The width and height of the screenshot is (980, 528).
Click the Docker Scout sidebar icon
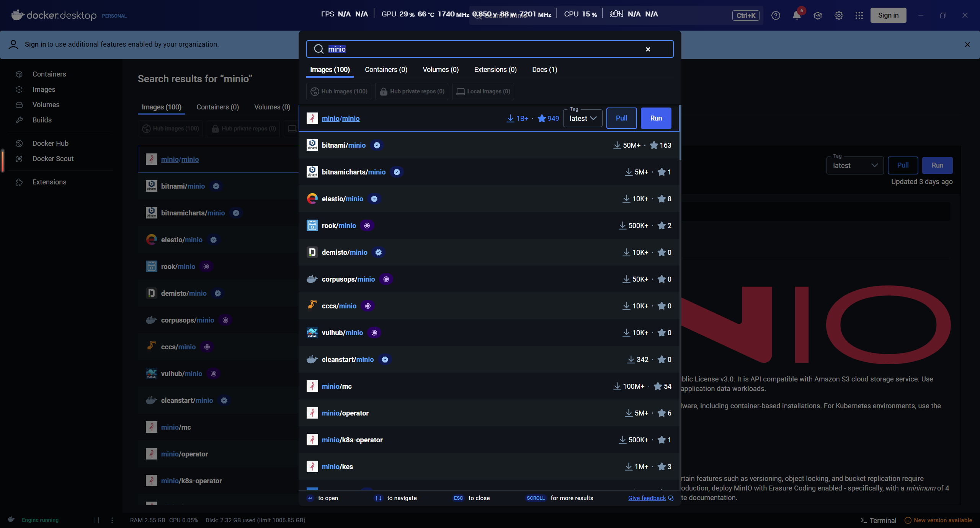pyautogui.click(x=19, y=159)
